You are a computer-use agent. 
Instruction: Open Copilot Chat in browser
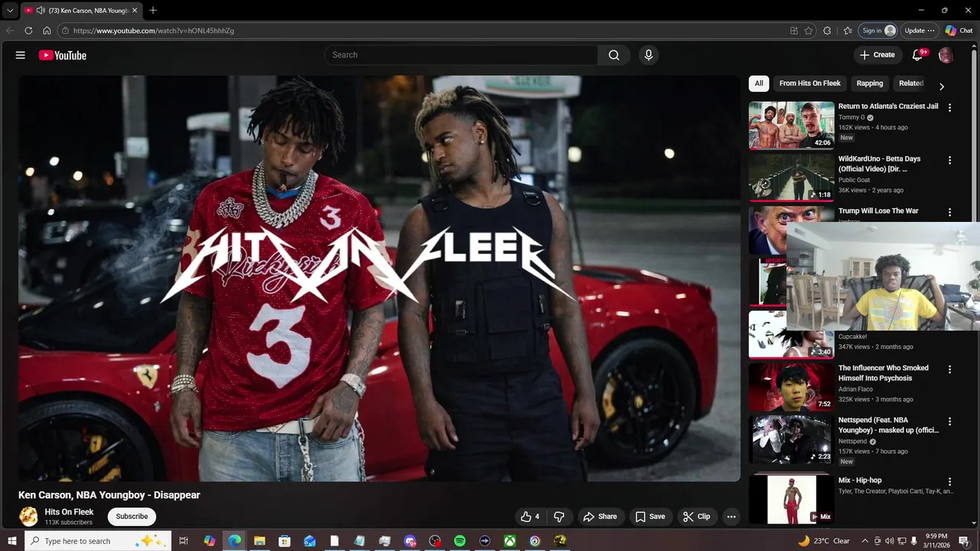(x=959, y=31)
